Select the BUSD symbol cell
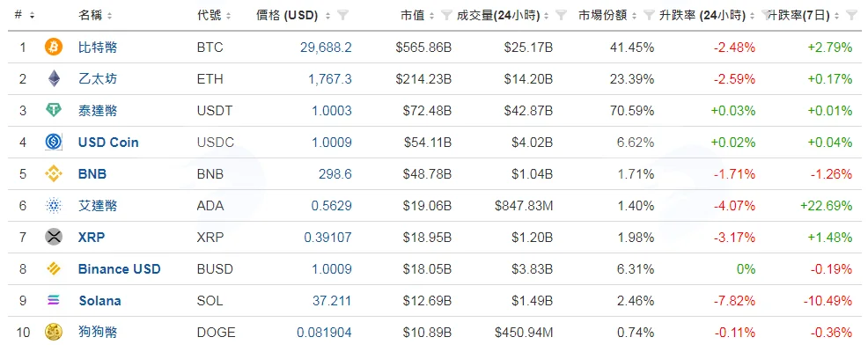Viewport: 868px width, 359px height. point(215,269)
